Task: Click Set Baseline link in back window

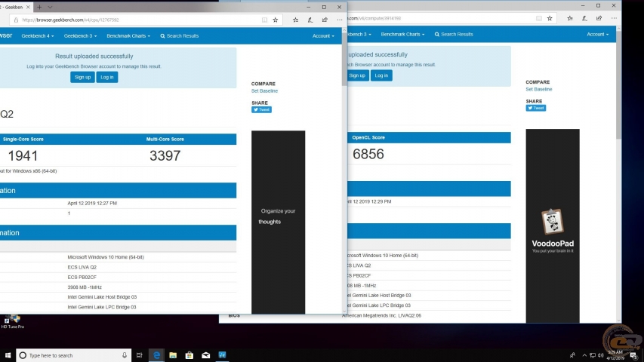Action: coord(539,89)
